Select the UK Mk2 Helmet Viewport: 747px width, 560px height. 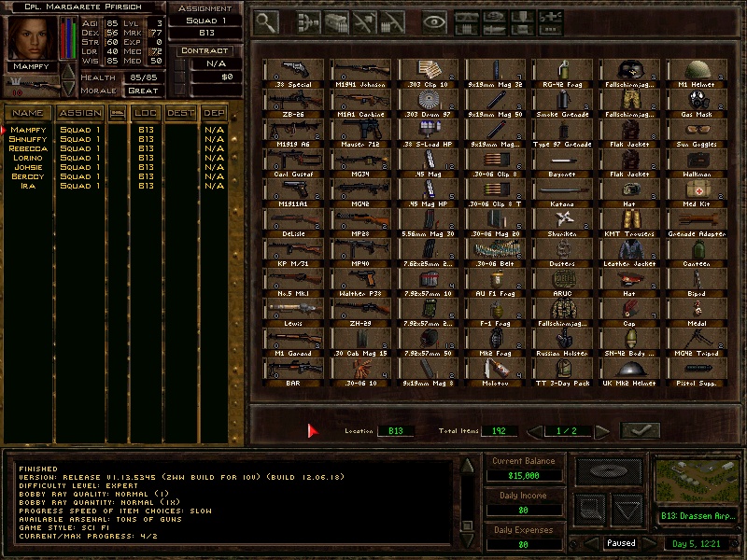click(629, 372)
